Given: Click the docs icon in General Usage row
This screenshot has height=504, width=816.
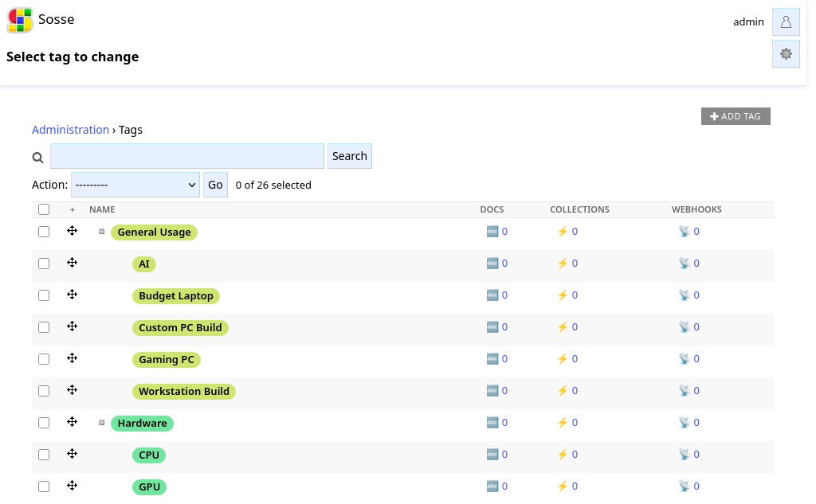Looking at the screenshot, I should point(492,232).
